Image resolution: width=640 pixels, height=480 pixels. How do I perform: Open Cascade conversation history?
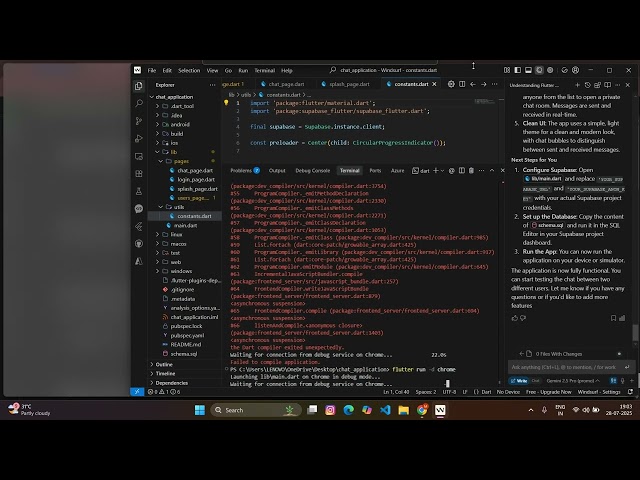[587, 85]
